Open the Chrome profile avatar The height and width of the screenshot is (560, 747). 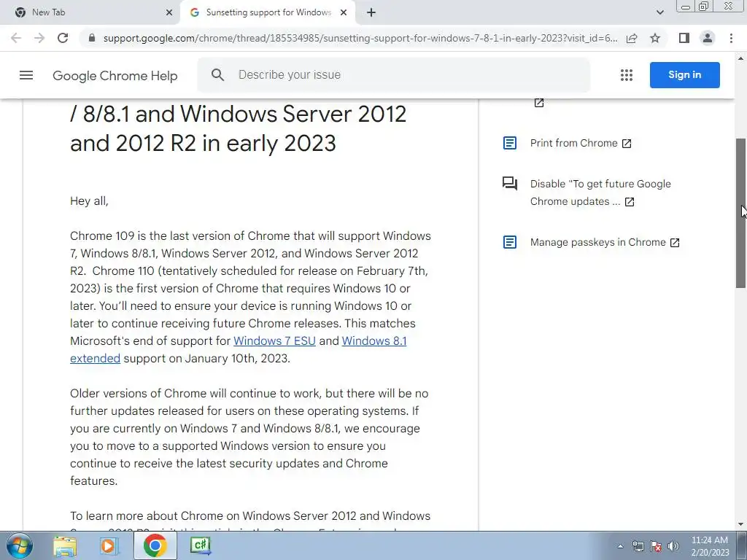[x=708, y=38]
